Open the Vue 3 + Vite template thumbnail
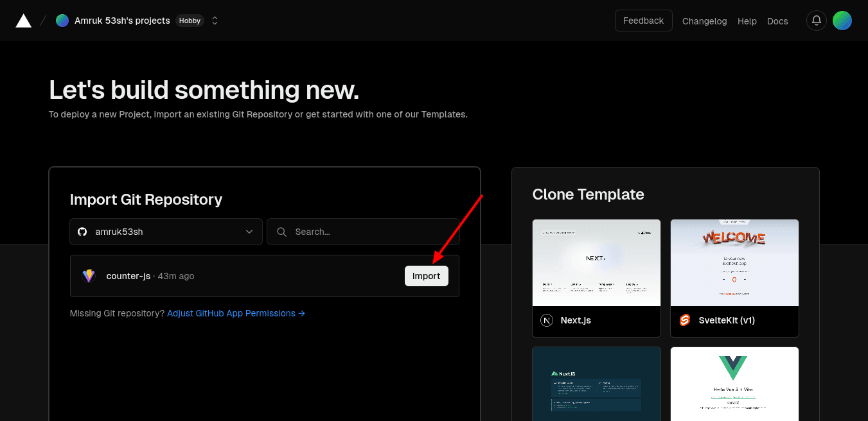 [x=734, y=384]
